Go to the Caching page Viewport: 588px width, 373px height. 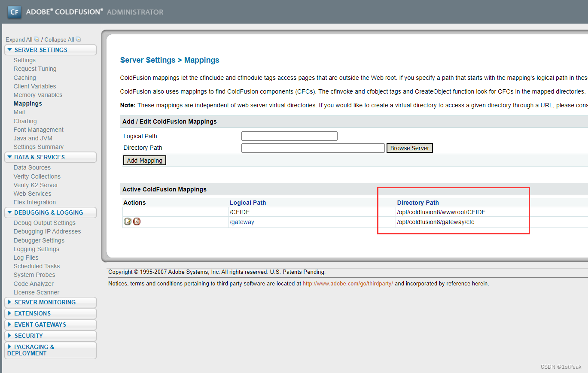[x=24, y=78]
